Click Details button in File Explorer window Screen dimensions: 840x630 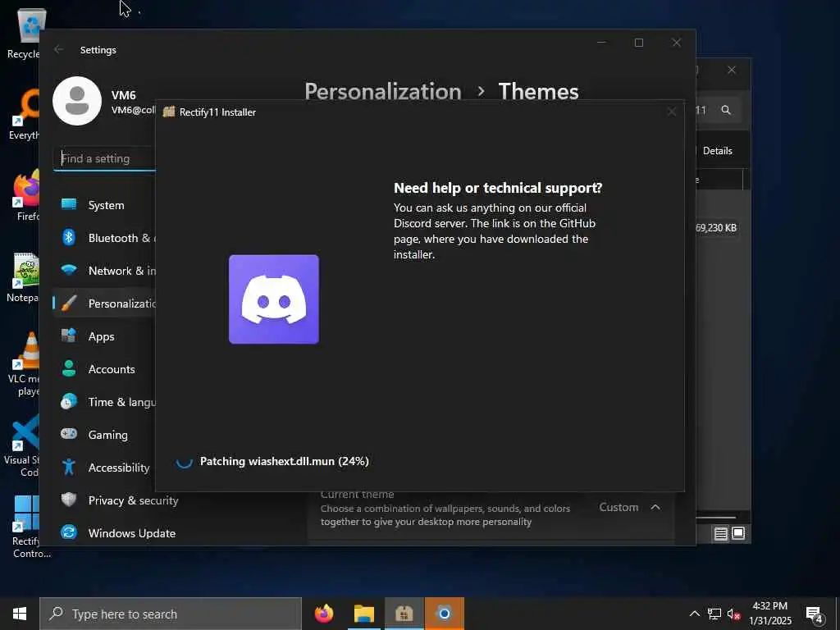(x=717, y=151)
